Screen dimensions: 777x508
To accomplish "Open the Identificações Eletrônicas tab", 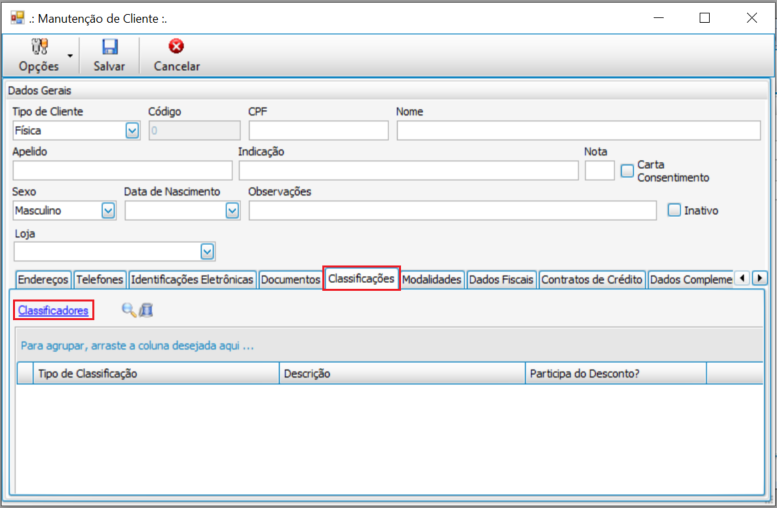I will coord(192,280).
